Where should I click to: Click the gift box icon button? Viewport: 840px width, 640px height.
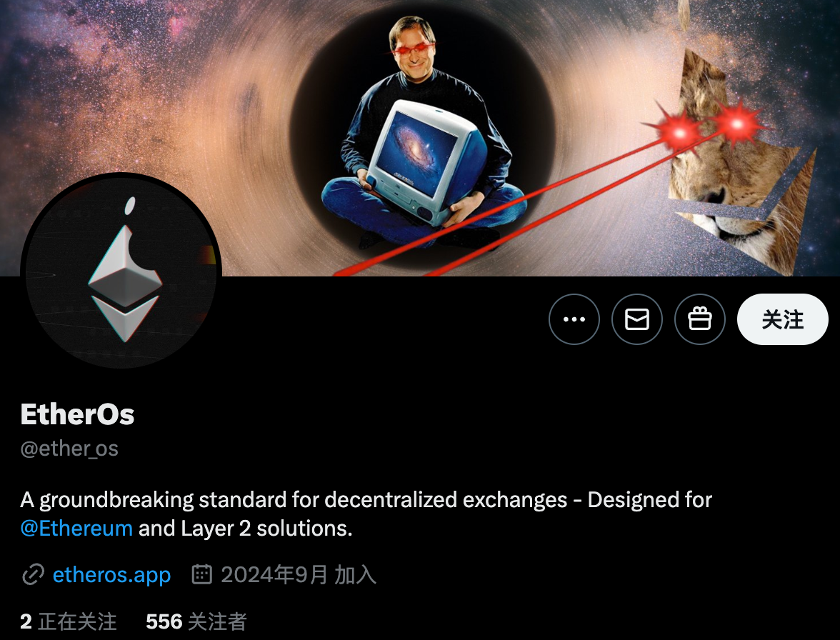click(700, 319)
